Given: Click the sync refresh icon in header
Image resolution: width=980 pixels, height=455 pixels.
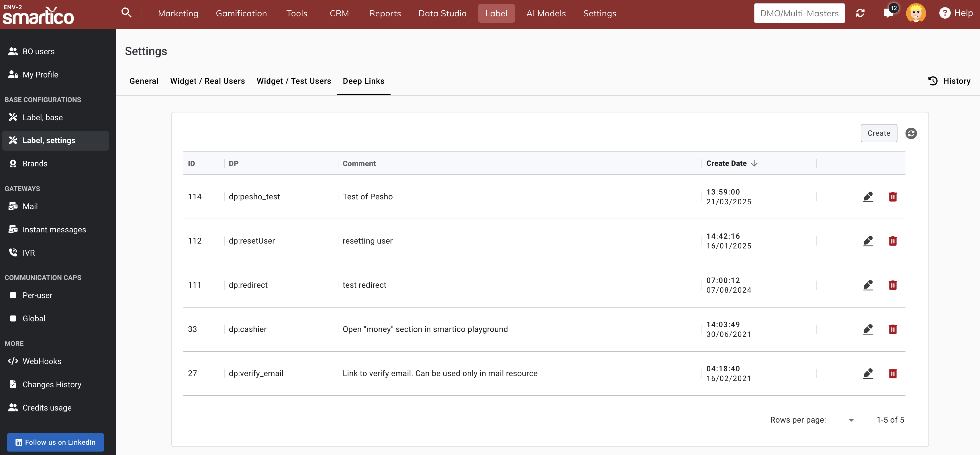Looking at the screenshot, I should point(860,13).
